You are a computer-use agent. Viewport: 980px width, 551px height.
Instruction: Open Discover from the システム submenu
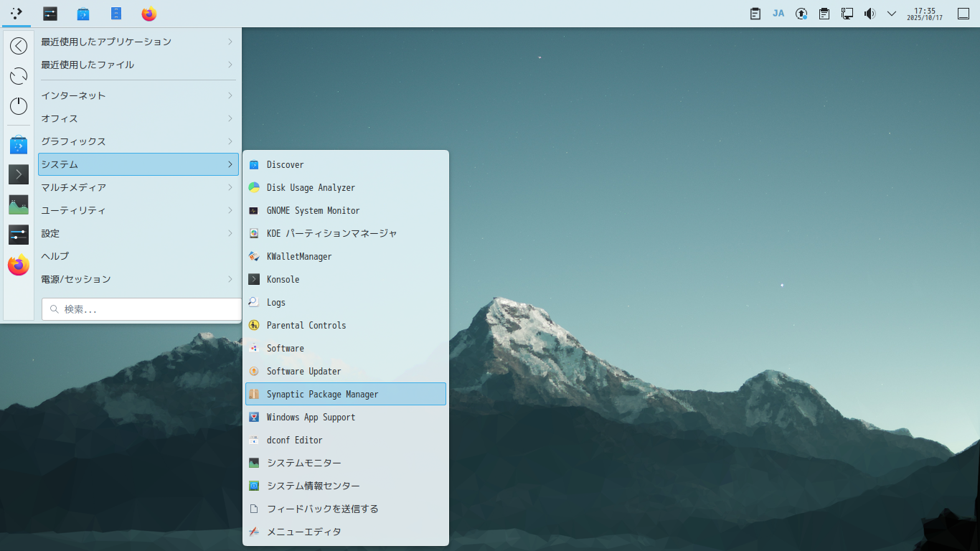(346, 165)
